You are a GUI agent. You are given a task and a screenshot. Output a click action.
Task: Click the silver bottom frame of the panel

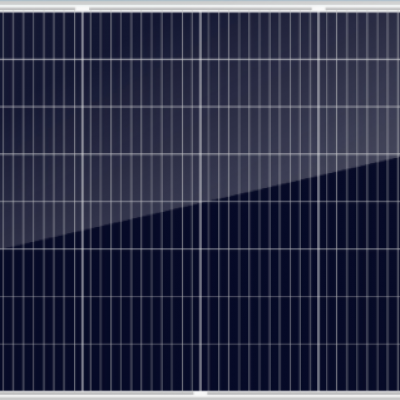(x=200, y=395)
